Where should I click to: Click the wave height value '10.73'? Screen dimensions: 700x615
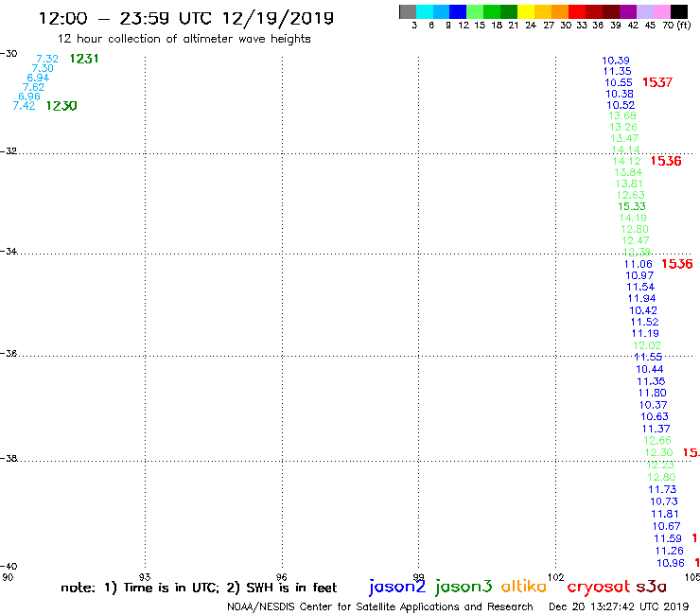(664, 501)
